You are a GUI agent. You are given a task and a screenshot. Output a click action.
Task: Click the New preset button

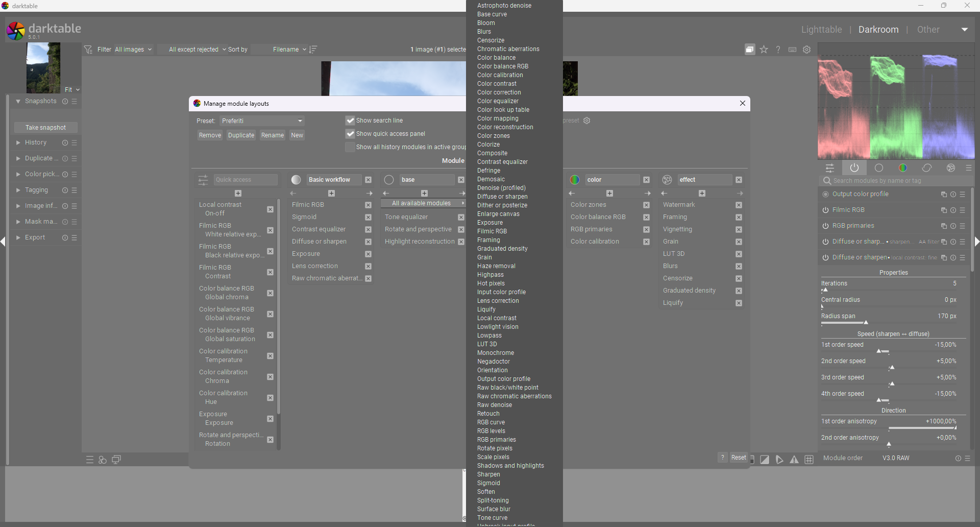(x=297, y=135)
